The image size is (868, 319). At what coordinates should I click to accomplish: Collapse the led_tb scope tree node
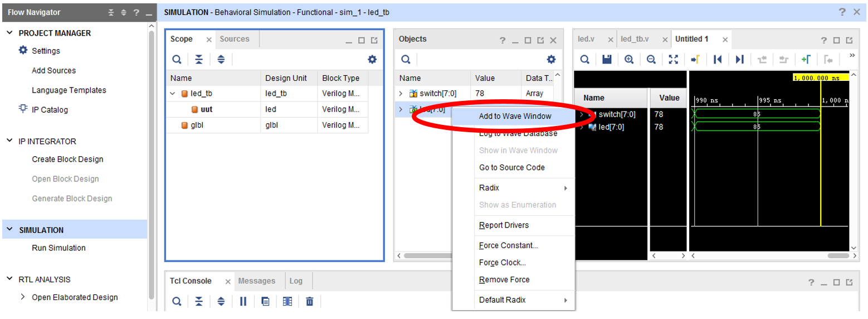173,94
